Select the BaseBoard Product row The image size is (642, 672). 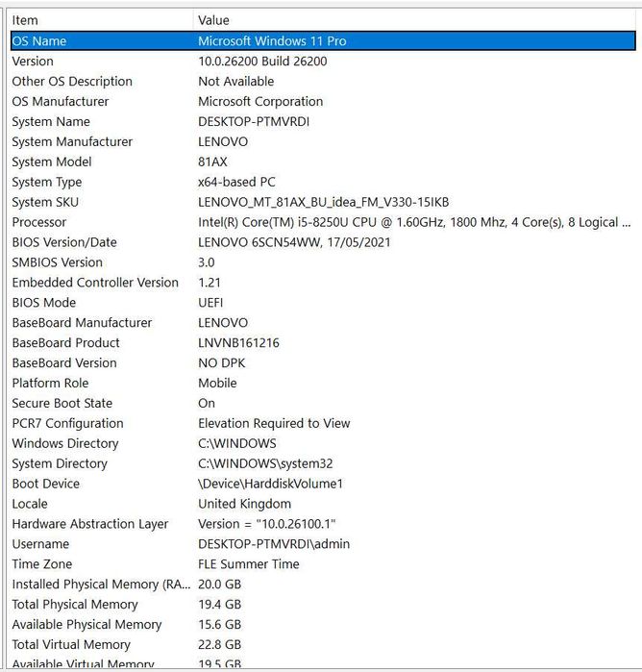[x=323, y=343]
